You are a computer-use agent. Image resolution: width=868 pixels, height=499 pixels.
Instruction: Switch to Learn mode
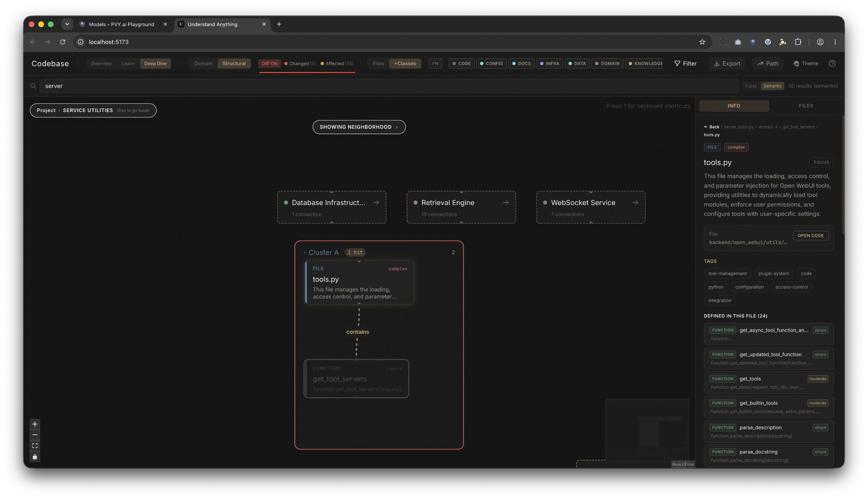click(x=128, y=64)
